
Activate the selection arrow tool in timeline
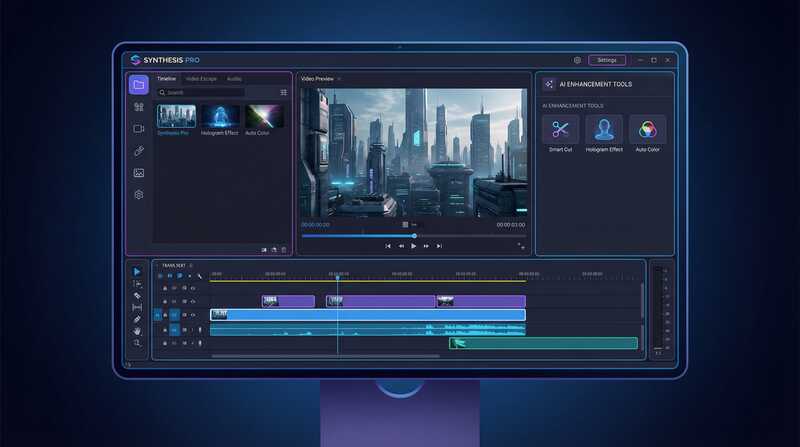138,271
